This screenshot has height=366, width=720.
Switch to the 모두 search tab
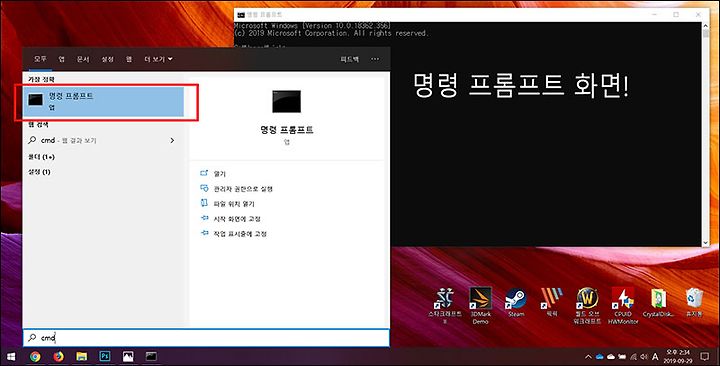point(40,59)
